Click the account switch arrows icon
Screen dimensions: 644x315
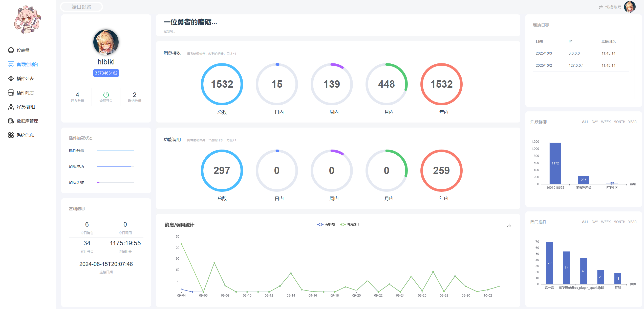click(x=600, y=7)
